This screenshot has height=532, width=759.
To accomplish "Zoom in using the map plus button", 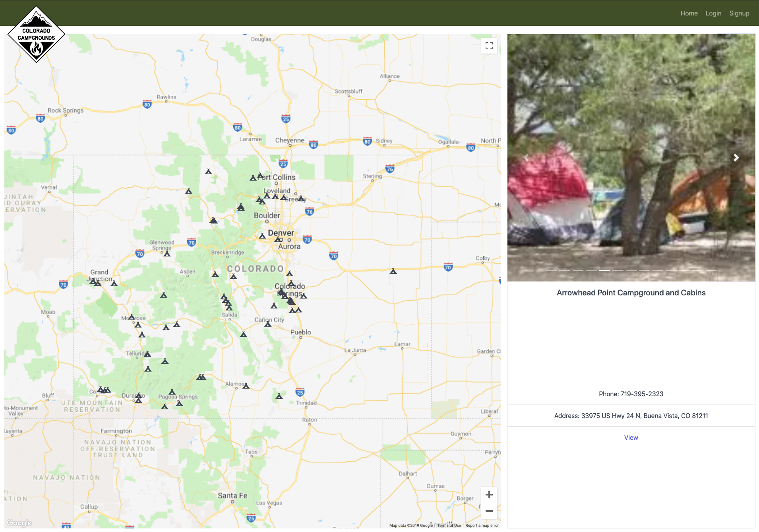I will [x=489, y=495].
